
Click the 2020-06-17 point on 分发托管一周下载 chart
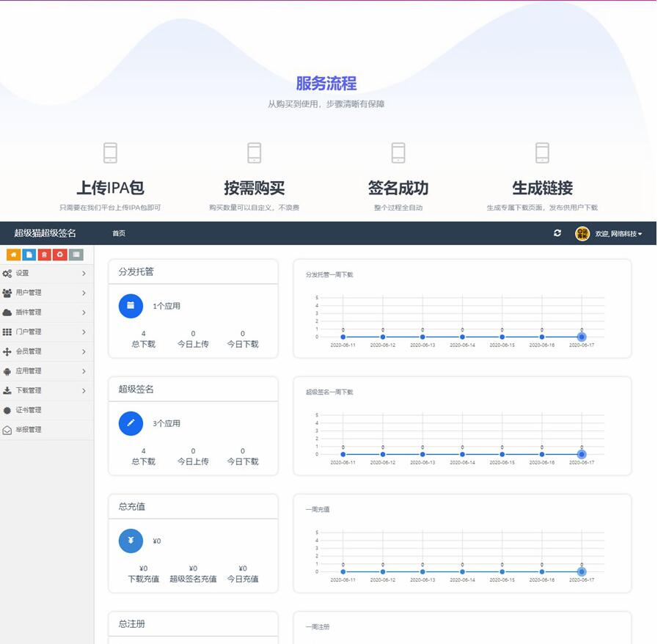pyautogui.click(x=582, y=337)
